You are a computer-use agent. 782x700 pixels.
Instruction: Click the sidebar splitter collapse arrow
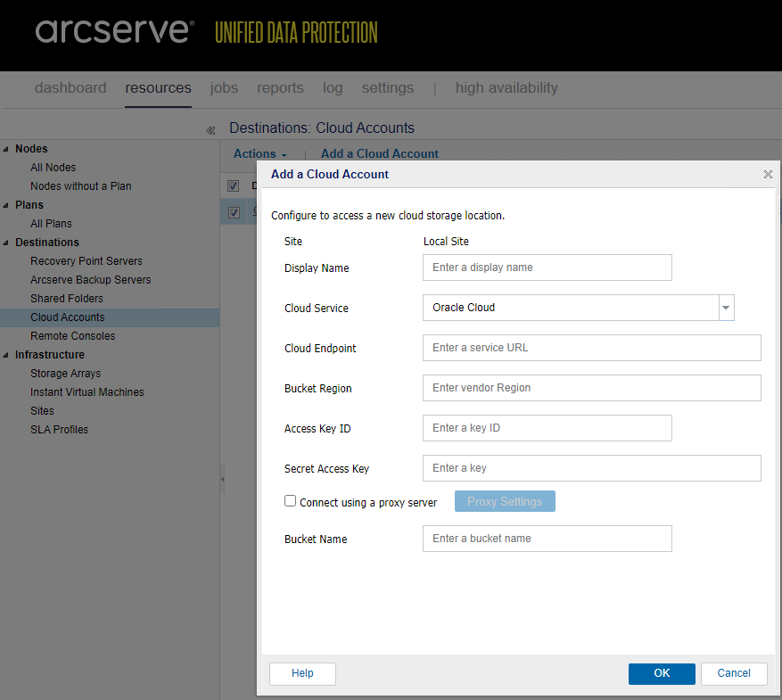222,479
